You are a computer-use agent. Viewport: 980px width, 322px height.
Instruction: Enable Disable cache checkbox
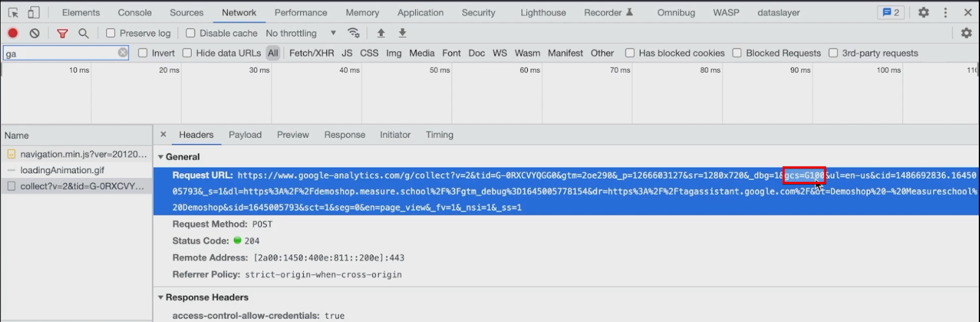tap(190, 33)
